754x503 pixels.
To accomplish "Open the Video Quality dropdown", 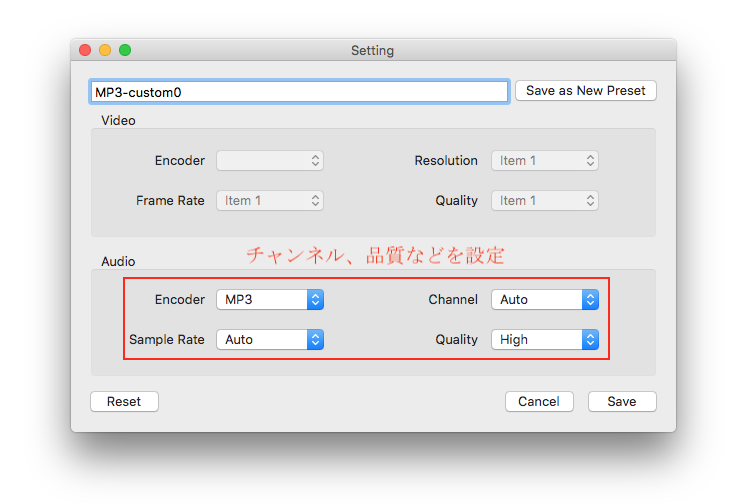I will 545,200.
